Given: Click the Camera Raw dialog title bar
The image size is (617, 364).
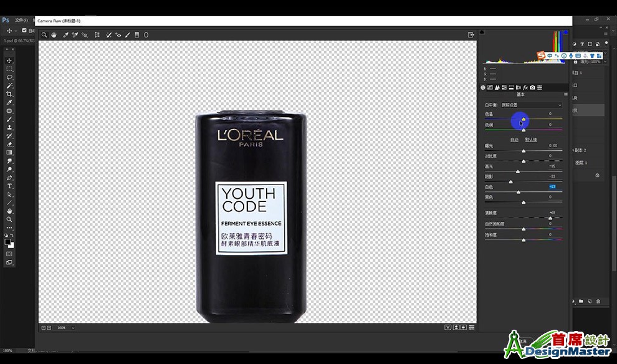Looking at the screenshot, I should coord(304,21).
